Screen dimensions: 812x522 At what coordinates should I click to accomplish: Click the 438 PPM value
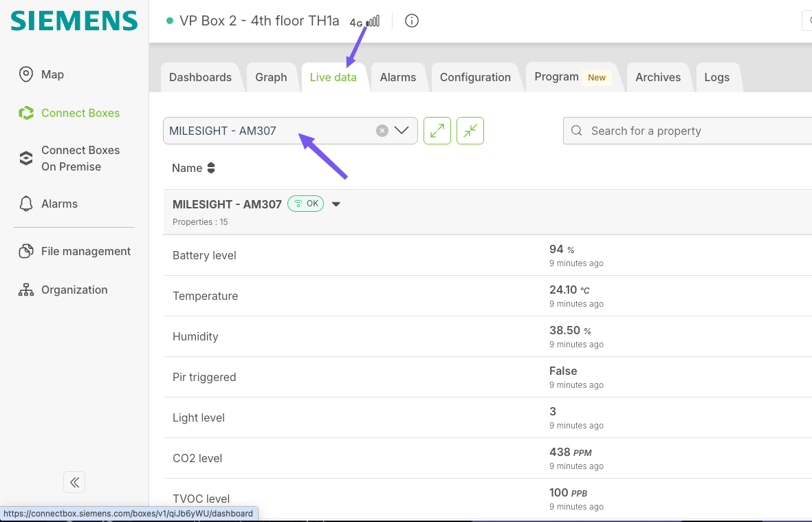click(x=570, y=452)
